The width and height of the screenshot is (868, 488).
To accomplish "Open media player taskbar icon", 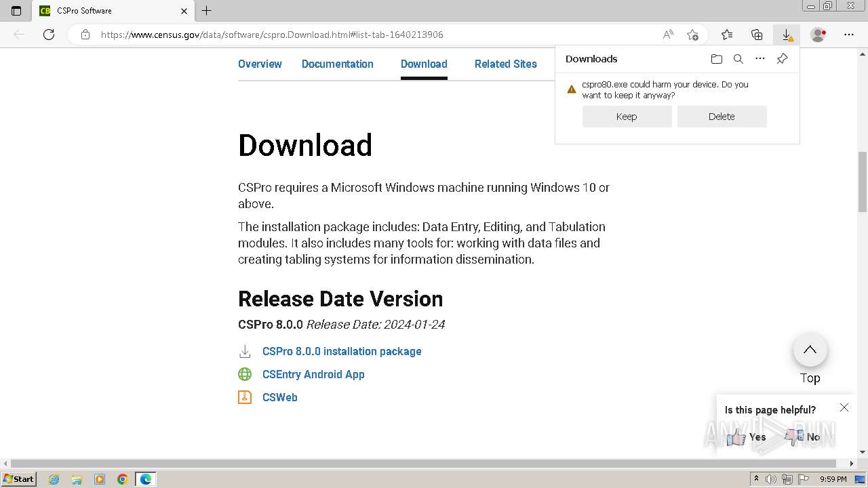I will (x=100, y=479).
